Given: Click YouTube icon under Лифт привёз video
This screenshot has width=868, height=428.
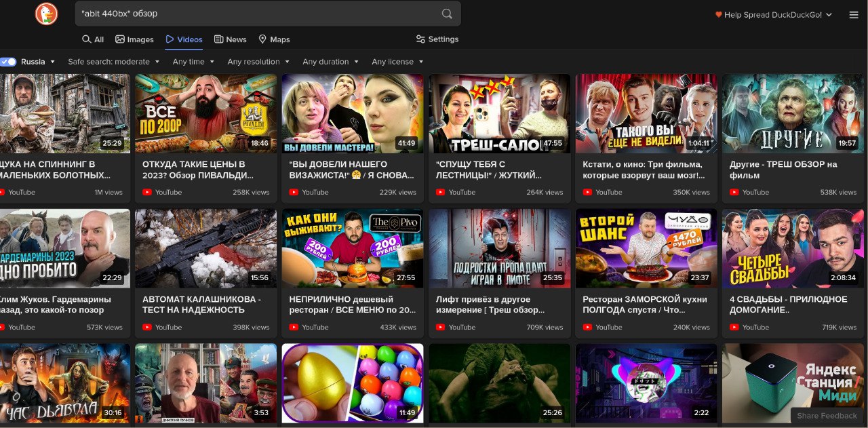Looking at the screenshot, I should 441,327.
